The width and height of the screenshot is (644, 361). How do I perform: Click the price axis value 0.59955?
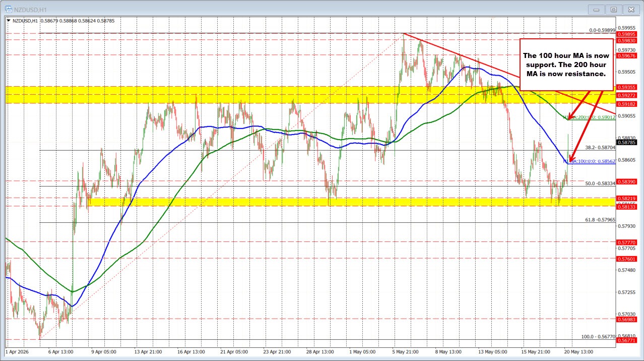click(x=627, y=28)
